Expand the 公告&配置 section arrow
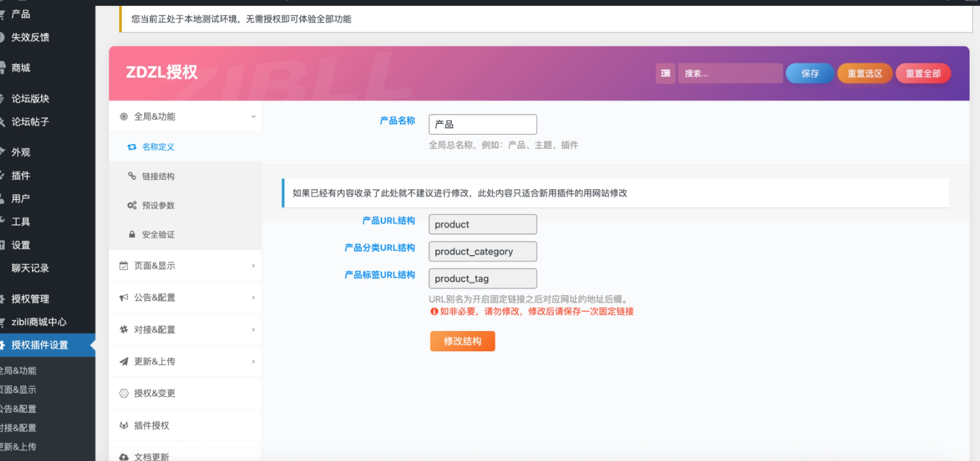The image size is (980, 461). tap(253, 298)
